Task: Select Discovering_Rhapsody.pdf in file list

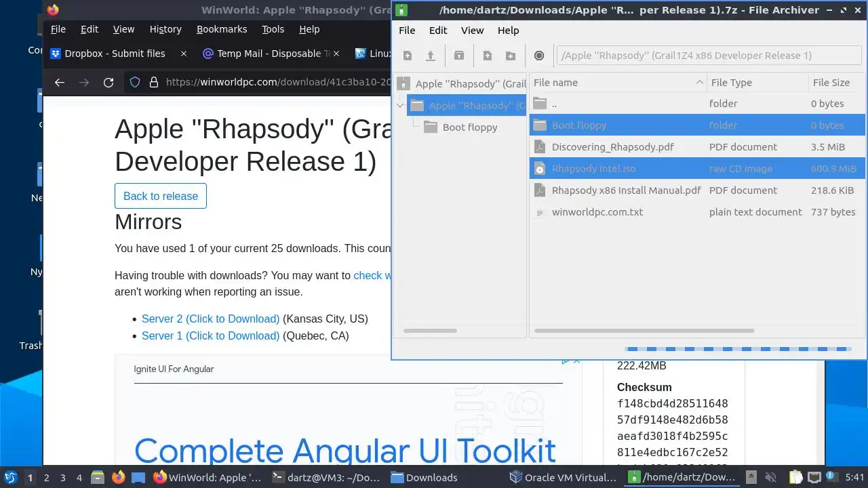Action: (697, 147)
